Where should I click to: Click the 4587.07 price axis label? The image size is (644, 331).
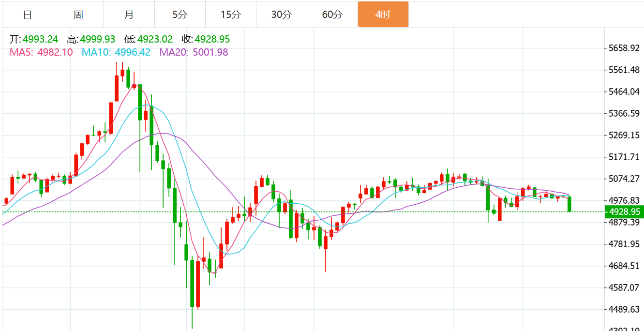point(625,288)
